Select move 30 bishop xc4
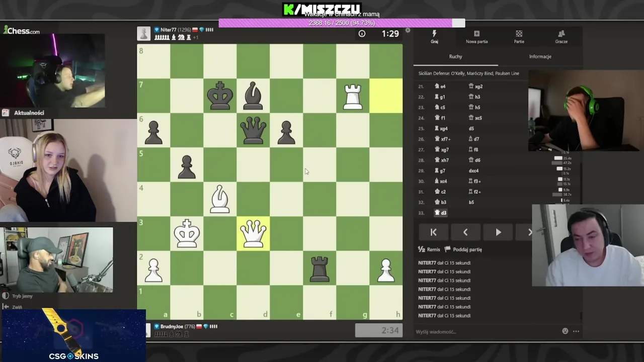Image resolution: width=644 pixels, height=362 pixels. 441,182
